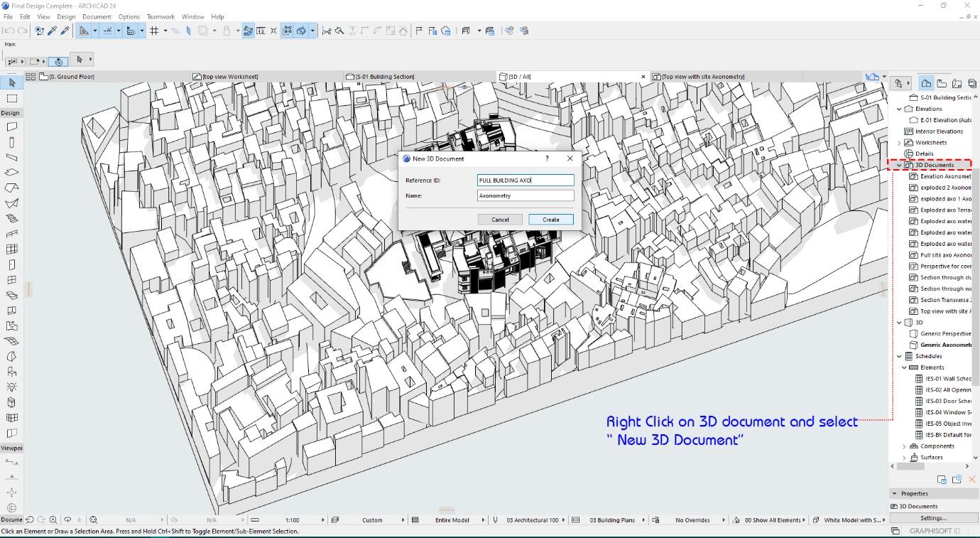The height and width of the screenshot is (538, 980).
Task: Select the Stair tool in the toolbox
Action: (x=11, y=219)
